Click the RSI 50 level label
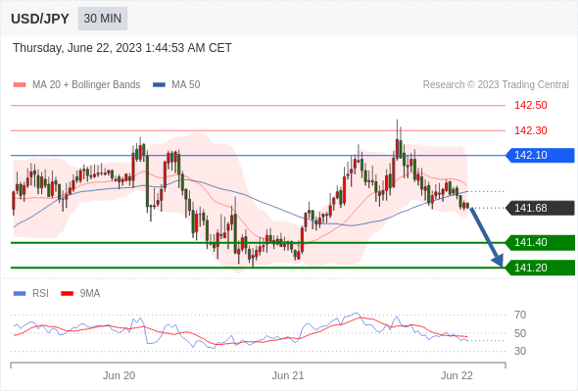 (x=520, y=333)
